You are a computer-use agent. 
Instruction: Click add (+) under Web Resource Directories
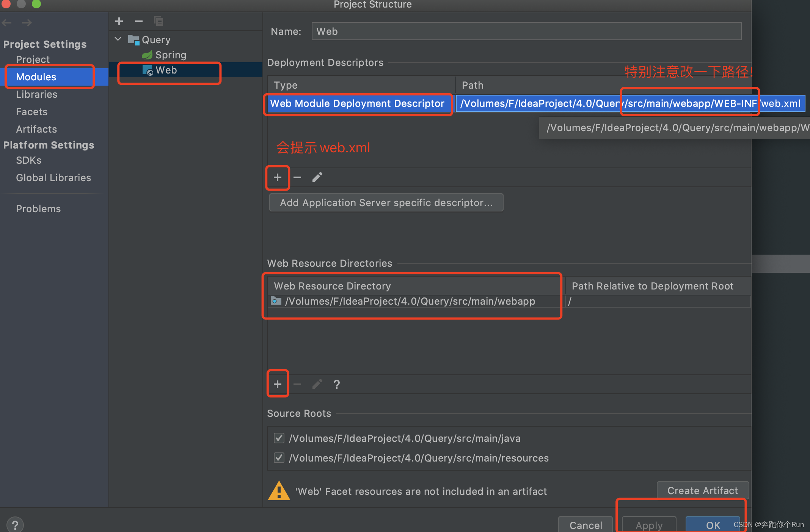click(277, 383)
